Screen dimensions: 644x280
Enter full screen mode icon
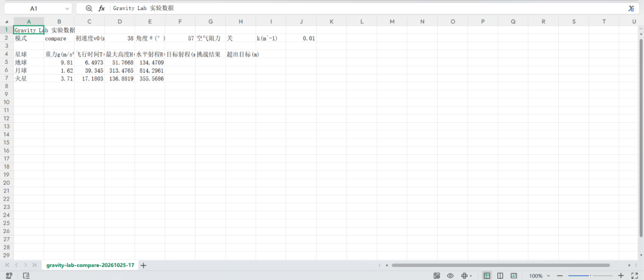click(x=634, y=275)
